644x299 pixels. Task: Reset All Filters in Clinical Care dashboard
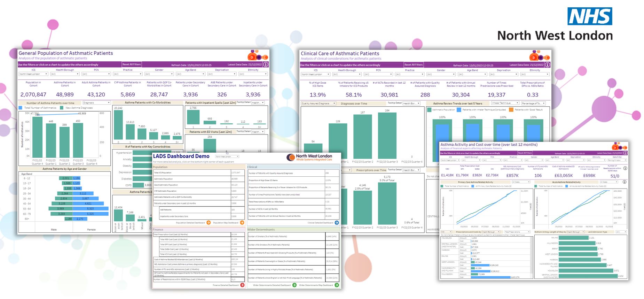(x=414, y=65)
